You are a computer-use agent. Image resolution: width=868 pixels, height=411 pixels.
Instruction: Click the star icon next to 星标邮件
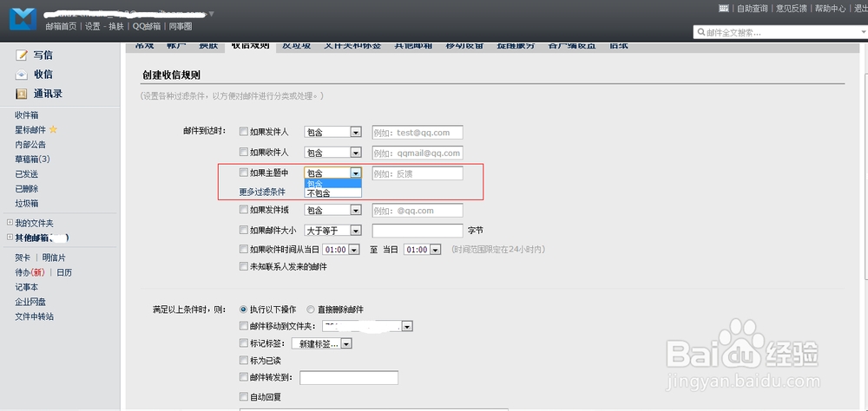pyautogui.click(x=53, y=129)
